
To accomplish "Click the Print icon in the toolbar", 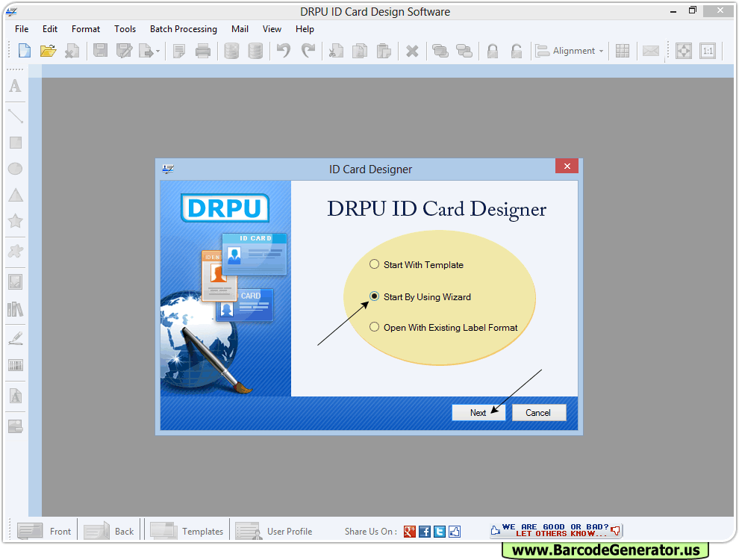I will pyautogui.click(x=202, y=51).
